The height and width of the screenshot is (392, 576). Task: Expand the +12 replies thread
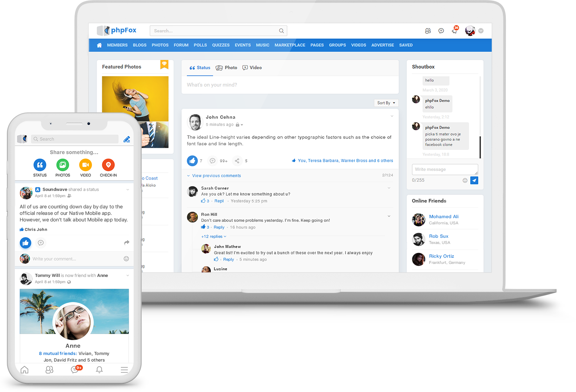pyautogui.click(x=214, y=237)
